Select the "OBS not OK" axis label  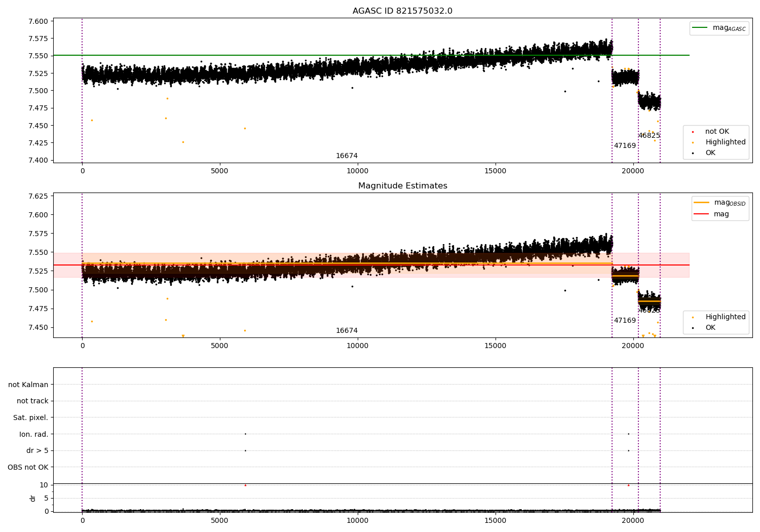tap(28, 467)
